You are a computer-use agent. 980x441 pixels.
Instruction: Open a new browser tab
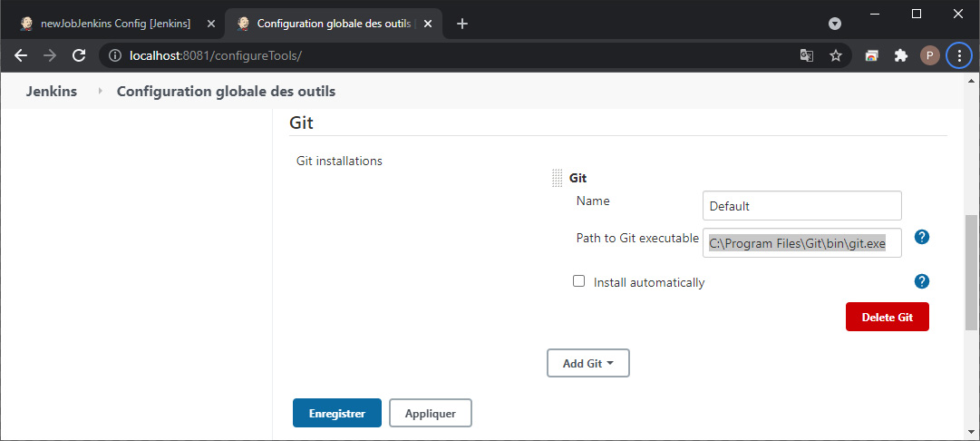[461, 24]
